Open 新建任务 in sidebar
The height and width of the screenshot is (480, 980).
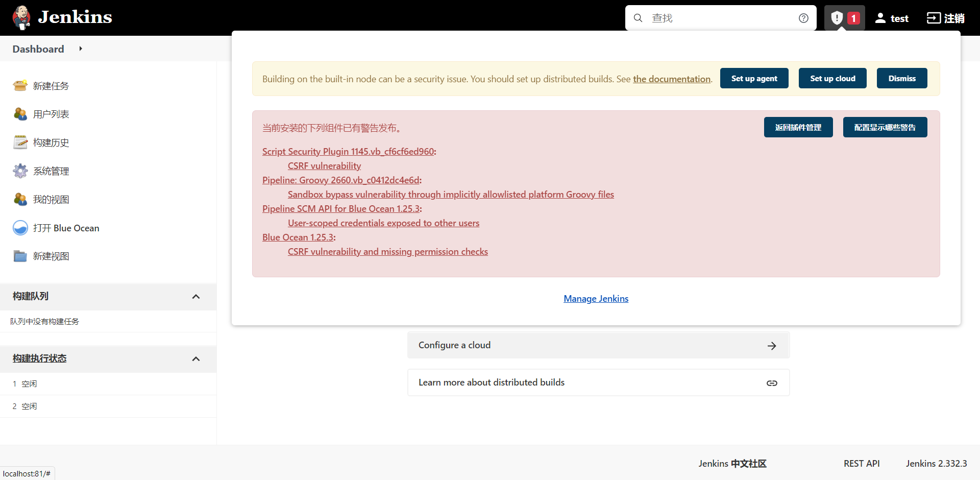(51, 86)
